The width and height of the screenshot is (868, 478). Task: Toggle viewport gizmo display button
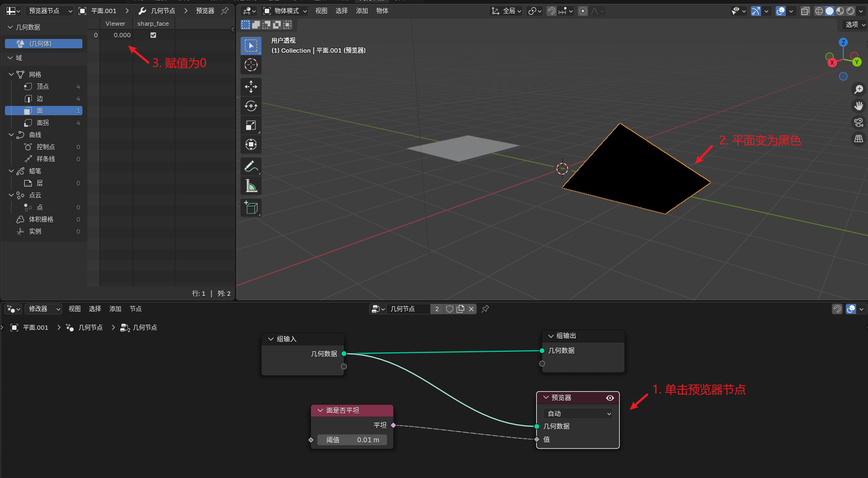(x=756, y=11)
